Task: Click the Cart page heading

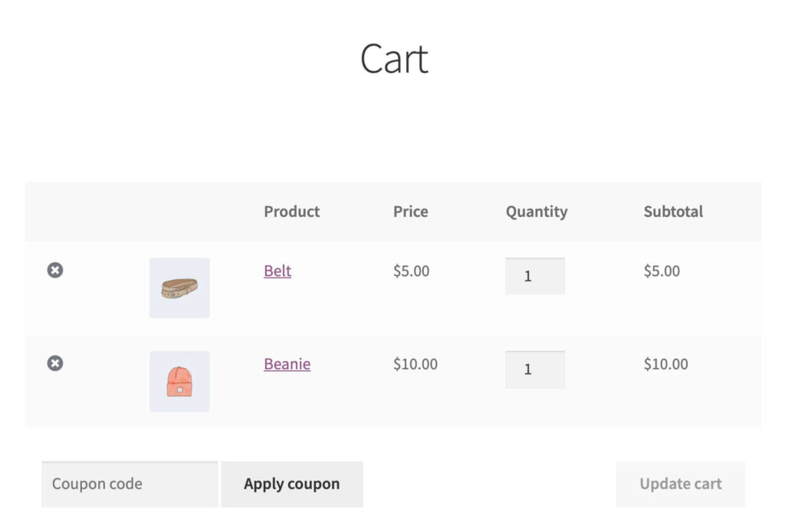Action: [394, 59]
